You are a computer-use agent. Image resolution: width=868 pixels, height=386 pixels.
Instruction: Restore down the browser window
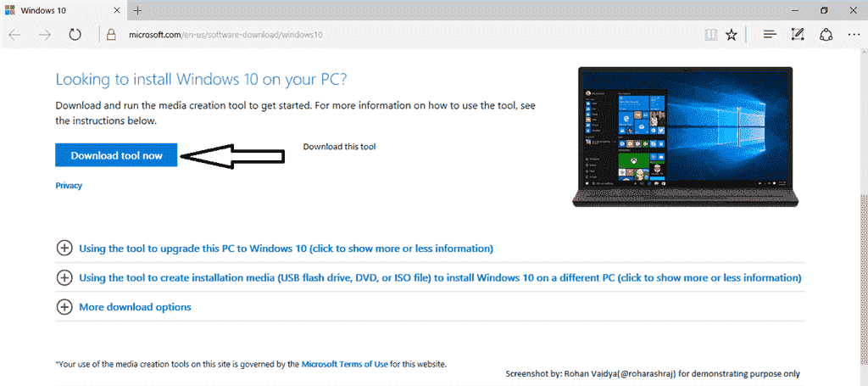click(824, 10)
